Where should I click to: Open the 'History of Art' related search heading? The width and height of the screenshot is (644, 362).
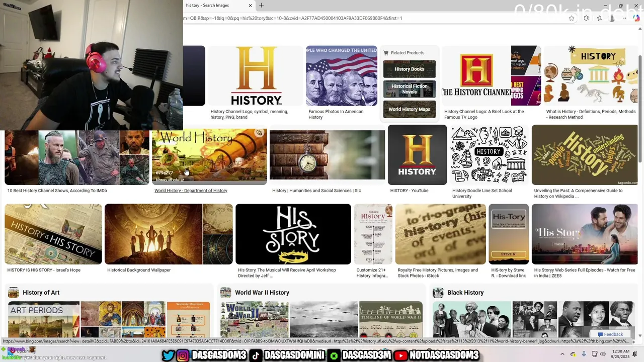pyautogui.click(x=41, y=293)
